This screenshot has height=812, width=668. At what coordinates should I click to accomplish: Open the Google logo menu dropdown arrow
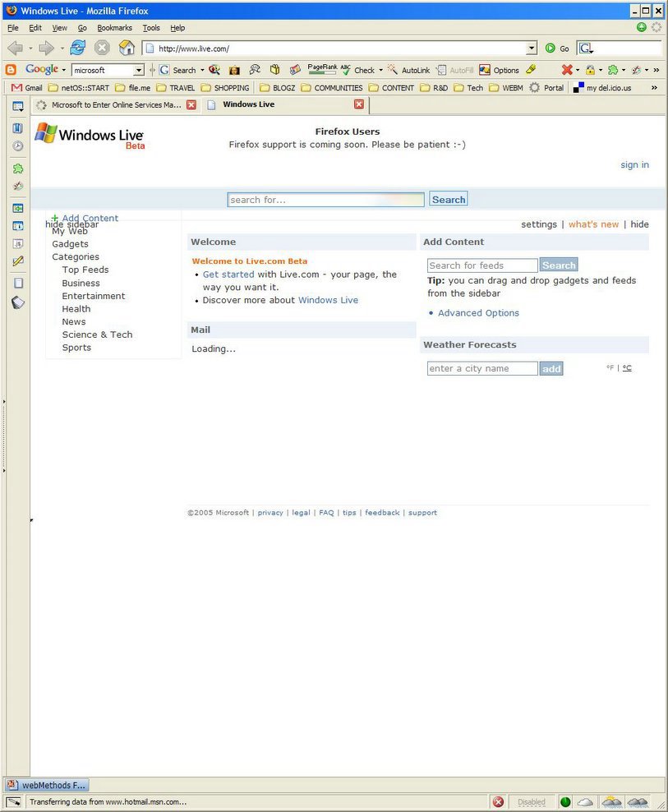(x=64, y=70)
